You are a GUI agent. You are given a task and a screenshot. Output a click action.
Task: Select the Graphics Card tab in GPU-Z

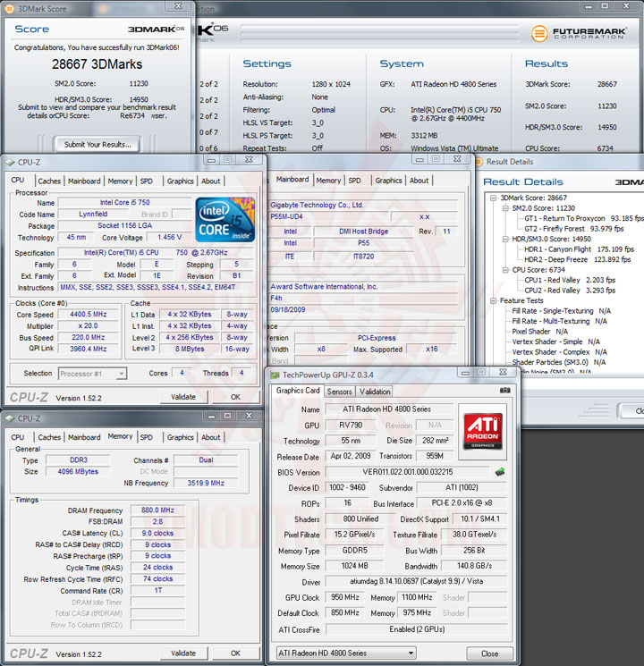(298, 391)
